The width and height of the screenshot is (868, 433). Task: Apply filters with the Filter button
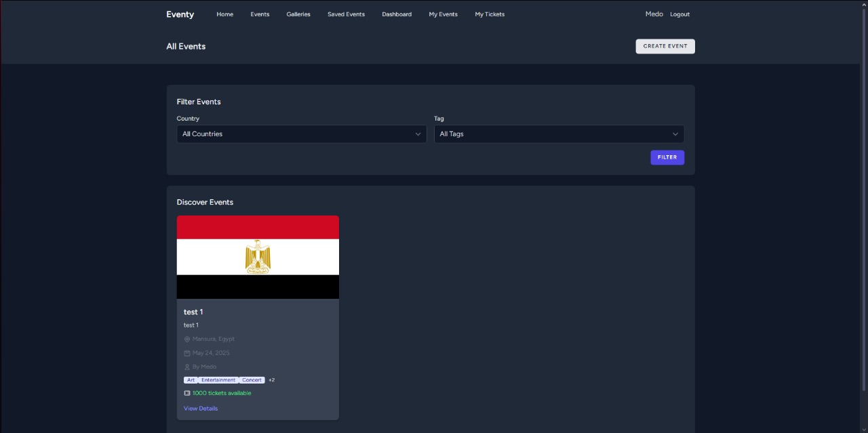pos(667,157)
